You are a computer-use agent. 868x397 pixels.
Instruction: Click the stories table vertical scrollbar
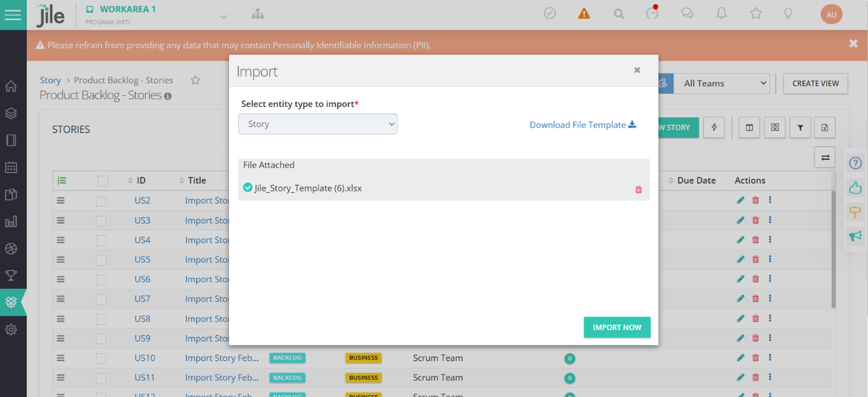click(833, 249)
